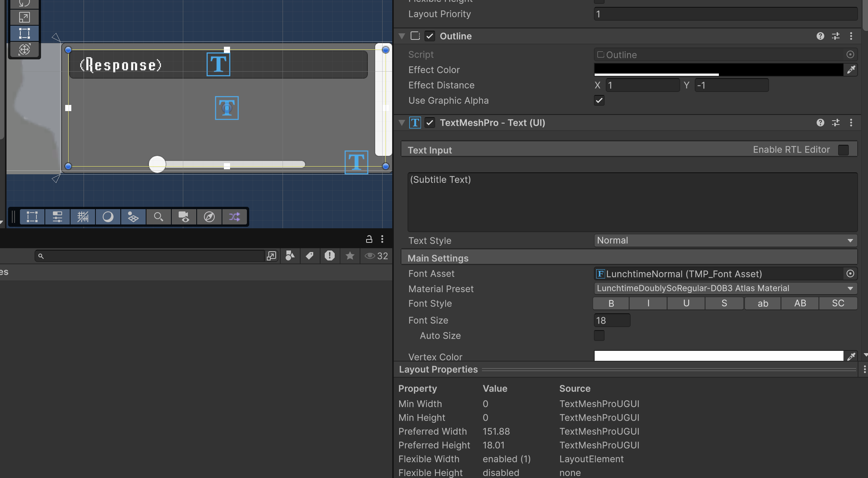Image resolution: width=868 pixels, height=478 pixels.
Task: Open the Text Style dropdown
Action: click(725, 241)
